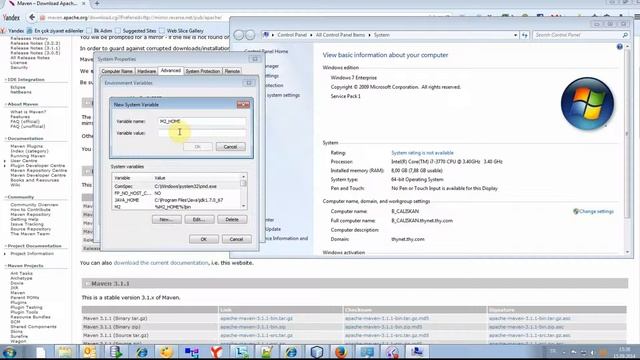Click the Control Panel back arrow
The image size is (640, 360).
(239, 35)
